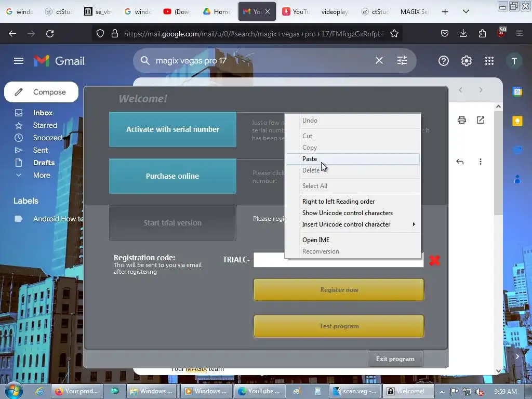Click the Firefox back arrow
The width and height of the screenshot is (532, 399).
click(x=12, y=34)
